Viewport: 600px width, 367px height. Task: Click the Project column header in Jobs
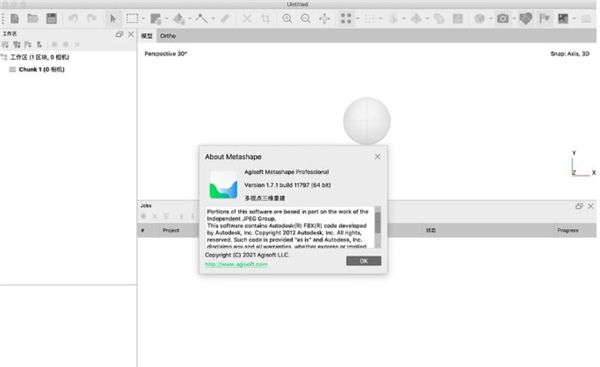pos(171,230)
